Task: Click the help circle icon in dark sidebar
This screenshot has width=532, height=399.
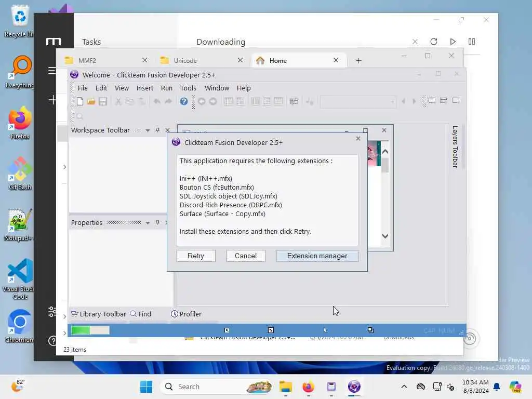Action: click(52, 341)
